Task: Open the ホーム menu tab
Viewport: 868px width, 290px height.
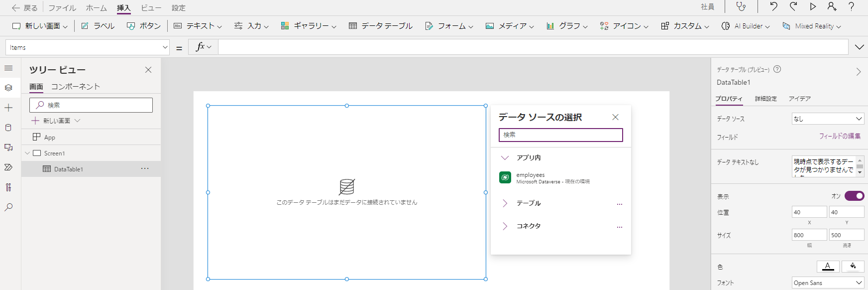Action: click(x=96, y=8)
